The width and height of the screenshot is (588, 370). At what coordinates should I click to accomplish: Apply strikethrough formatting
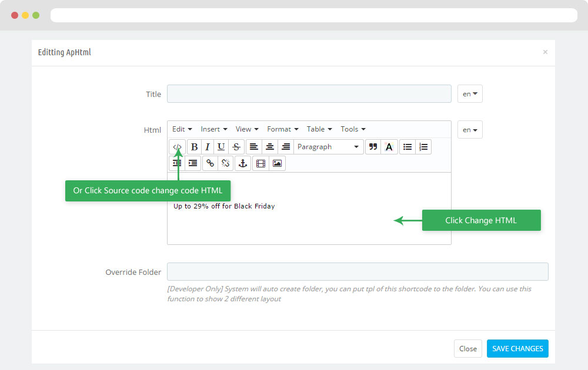(x=236, y=147)
